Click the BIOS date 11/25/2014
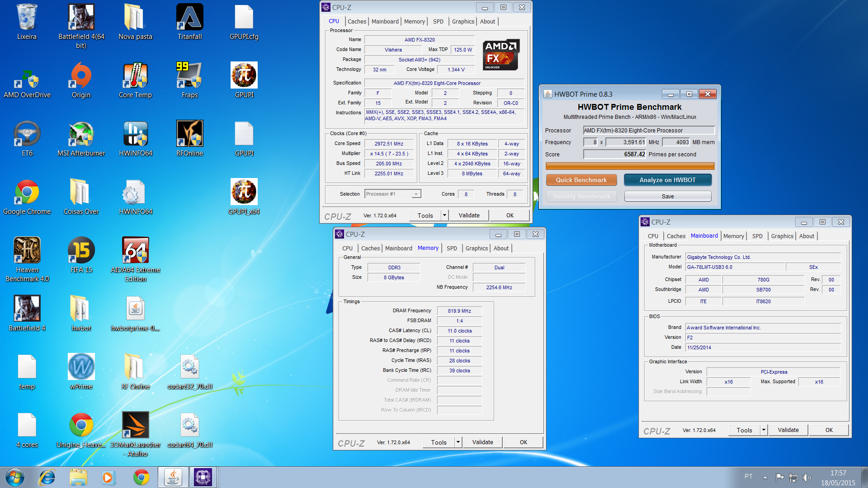The image size is (868, 488). pyautogui.click(x=763, y=347)
